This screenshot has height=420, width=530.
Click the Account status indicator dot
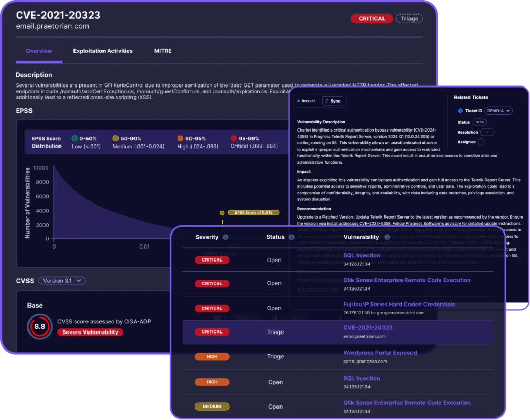(x=299, y=101)
